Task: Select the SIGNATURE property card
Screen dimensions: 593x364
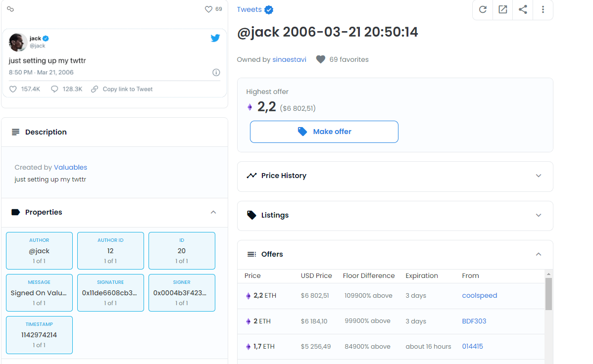Action: [x=110, y=293]
